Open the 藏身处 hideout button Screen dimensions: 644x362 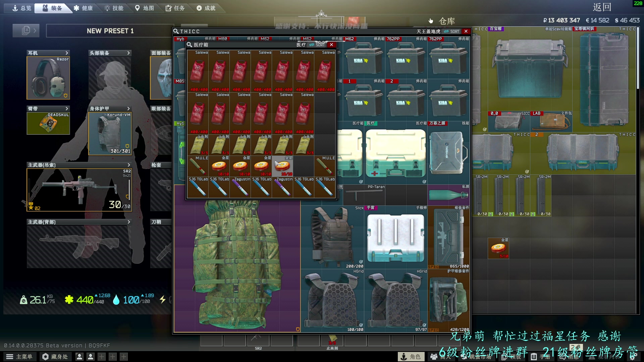[x=55, y=357]
